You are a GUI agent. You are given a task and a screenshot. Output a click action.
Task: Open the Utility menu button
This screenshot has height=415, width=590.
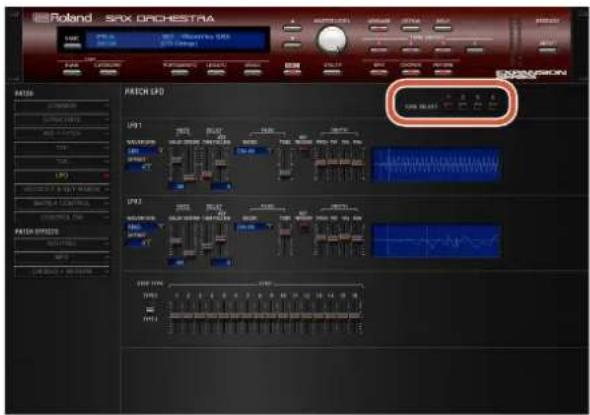pos(332,72)
